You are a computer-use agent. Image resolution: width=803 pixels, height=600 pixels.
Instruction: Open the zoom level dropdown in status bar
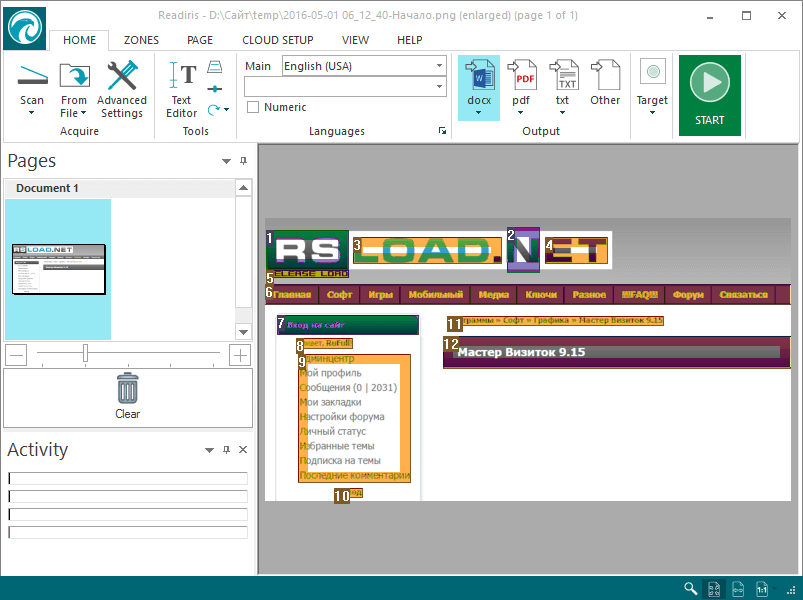(776, 588)
